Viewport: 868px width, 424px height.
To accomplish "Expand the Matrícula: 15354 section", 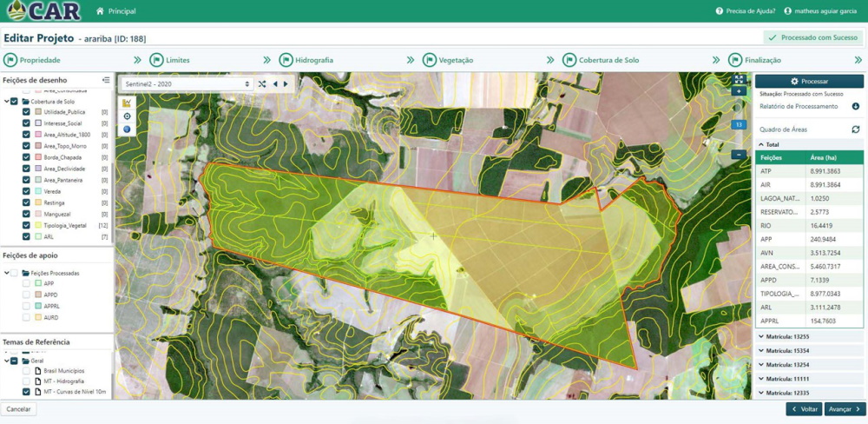I will [x=809, y=351].
